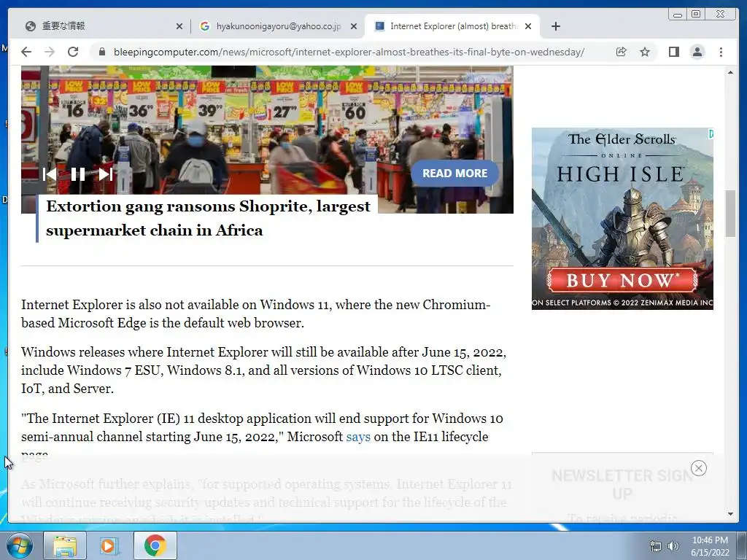
Task: Click BUY NOW in the ad
Action: (x=623, y=280)
